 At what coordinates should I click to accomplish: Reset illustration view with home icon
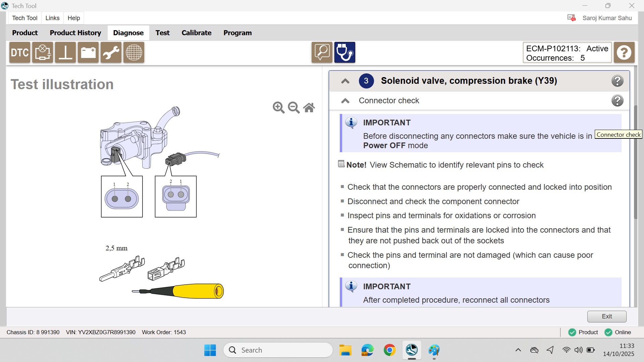coord(309,108)
